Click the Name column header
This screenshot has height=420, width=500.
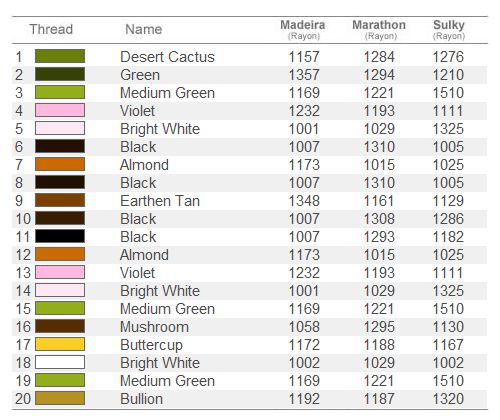click(144, 29)
